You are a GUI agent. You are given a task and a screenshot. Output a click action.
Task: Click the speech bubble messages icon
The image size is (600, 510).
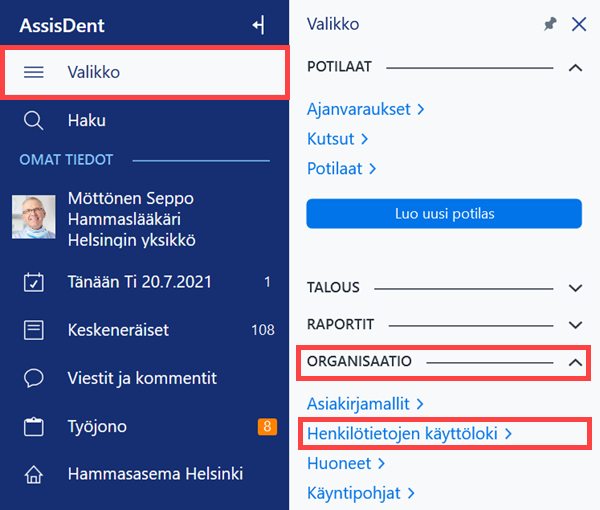pos(34,378)
